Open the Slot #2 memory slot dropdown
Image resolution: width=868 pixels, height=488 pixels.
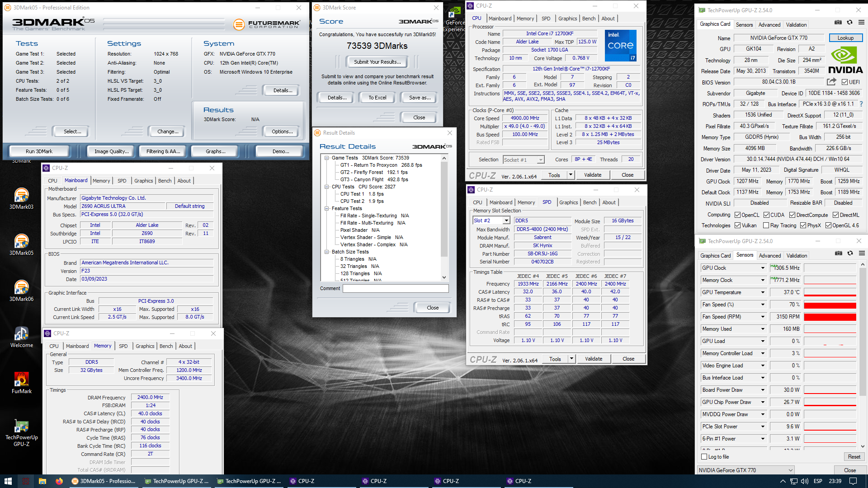click(491, 221)
